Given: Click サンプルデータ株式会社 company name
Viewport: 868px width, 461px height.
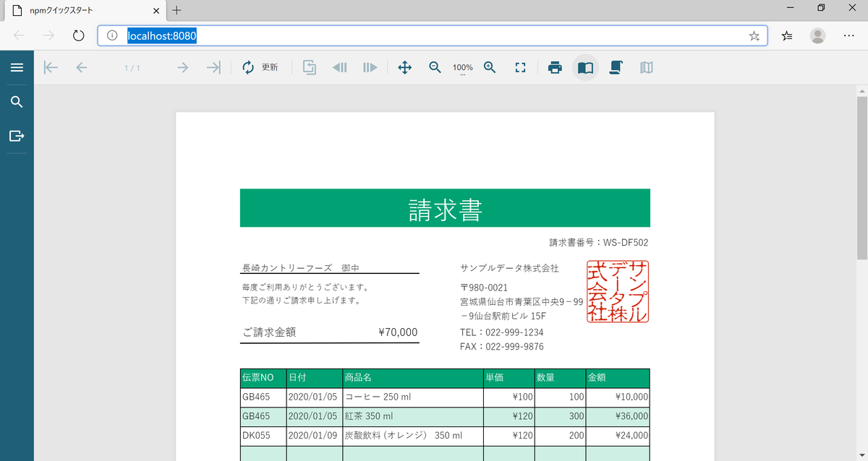Looking at the screenshot, I should tap(509, 268).
